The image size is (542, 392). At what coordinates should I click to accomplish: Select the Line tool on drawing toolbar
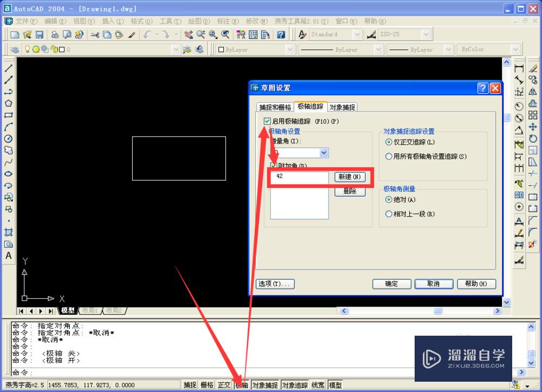point(8,68)
